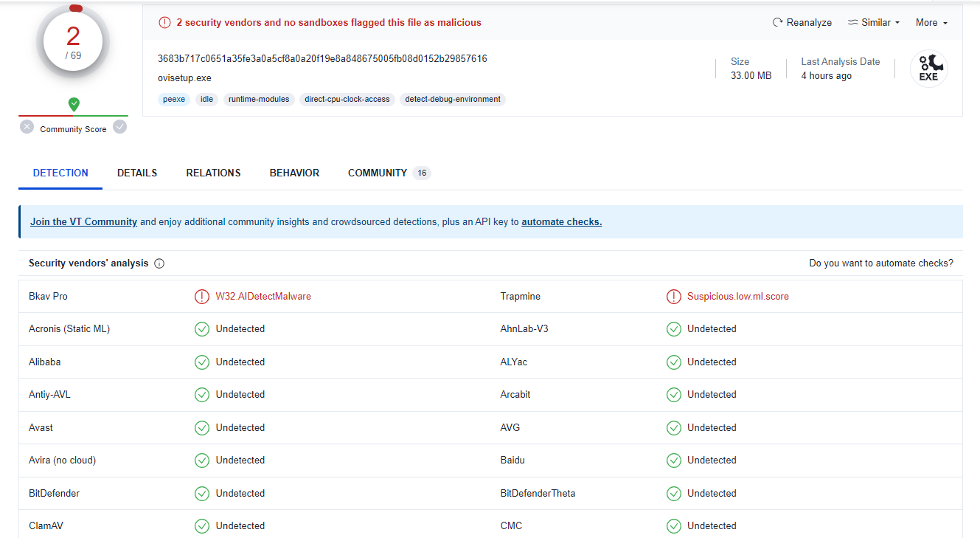Click the AhnLab-V3 green check icon
The height and width of the screenshot is (538, 980).
pos(673,329)
